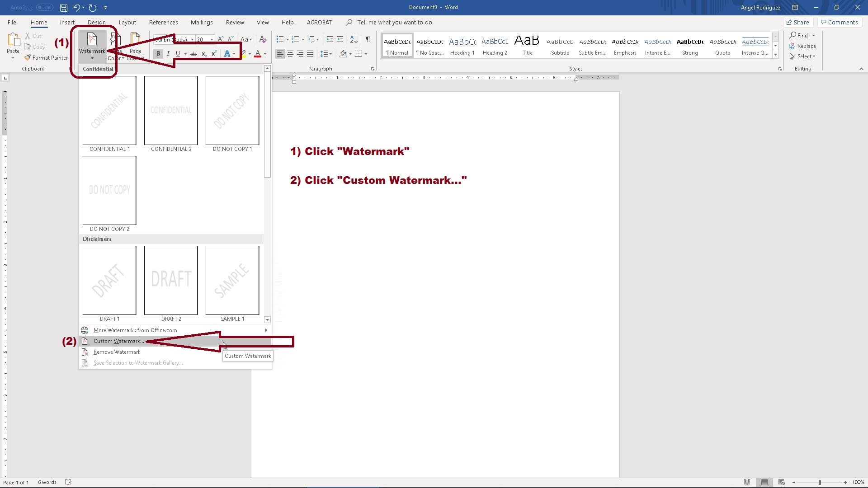Click the Share button

(798, 22)
